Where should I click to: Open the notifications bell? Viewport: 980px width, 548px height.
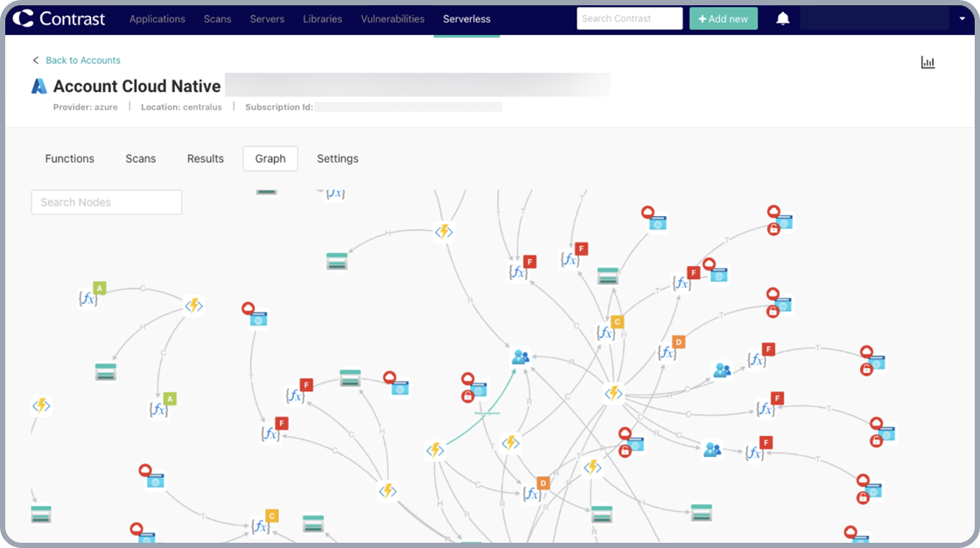[782, 18]
